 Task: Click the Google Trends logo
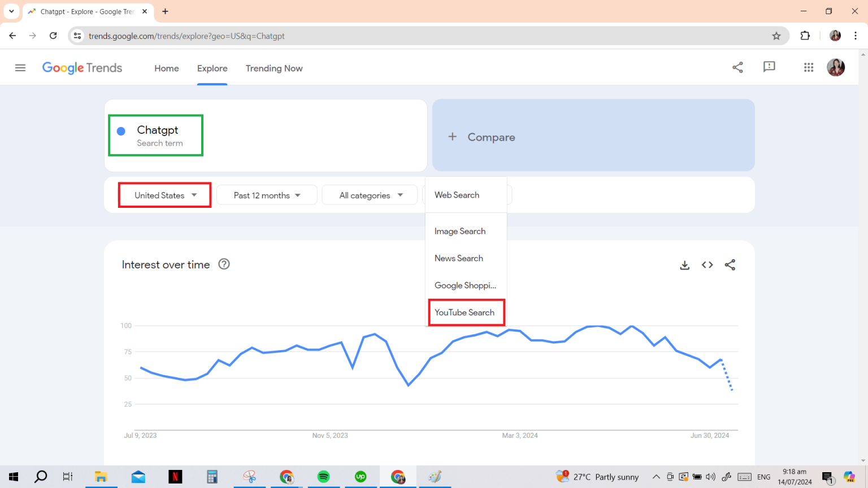(82, 68)
